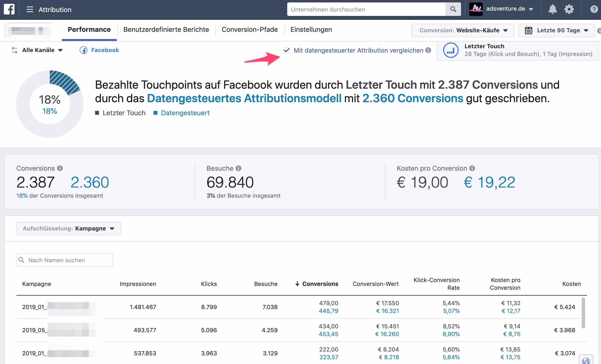
Task: Click the sort arrow on Conversions column
Action: 297,283
